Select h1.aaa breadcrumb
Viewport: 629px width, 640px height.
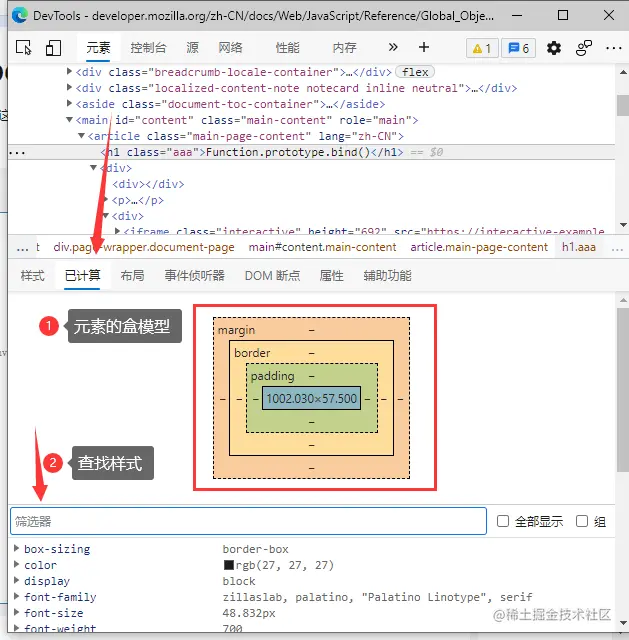coord(578,247)
